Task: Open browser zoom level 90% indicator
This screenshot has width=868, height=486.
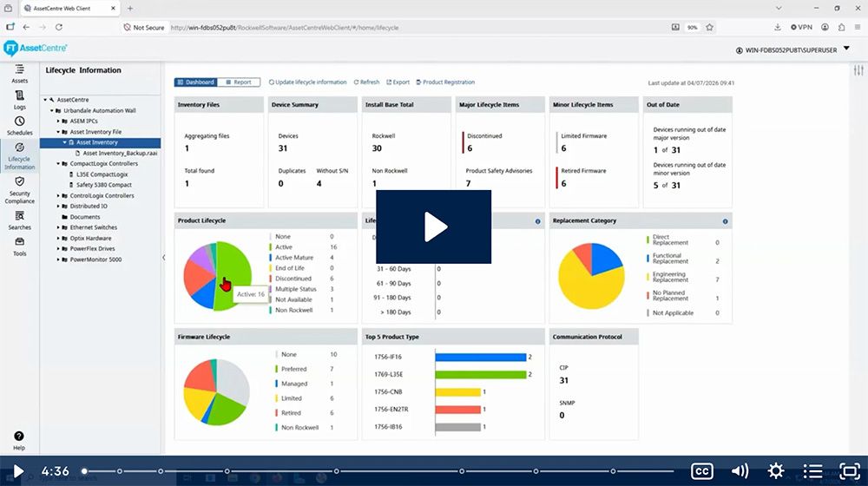Action: (x=692, y=27)
